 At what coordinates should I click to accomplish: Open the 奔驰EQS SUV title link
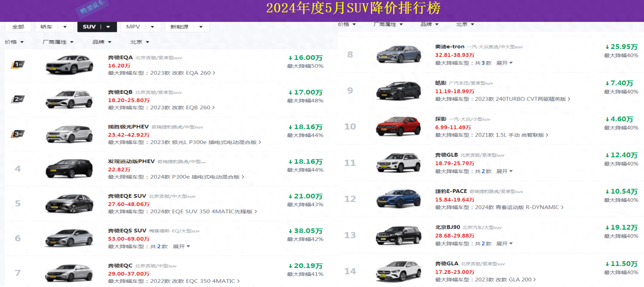tap(127, 230)
